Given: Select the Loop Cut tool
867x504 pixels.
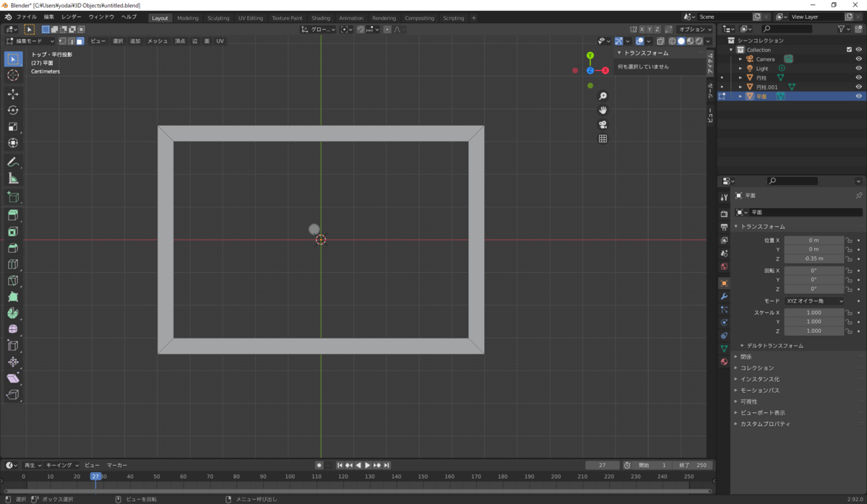Looking at the screenshot, I should pyautogui.click(x=13, y=264).
